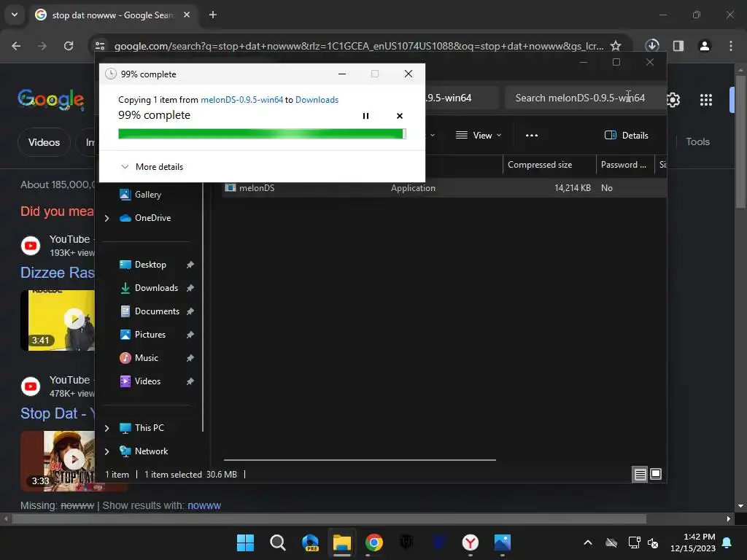747x560 pixels.
Task: Toggle Chrome side panel
Action: click(678, 46)
